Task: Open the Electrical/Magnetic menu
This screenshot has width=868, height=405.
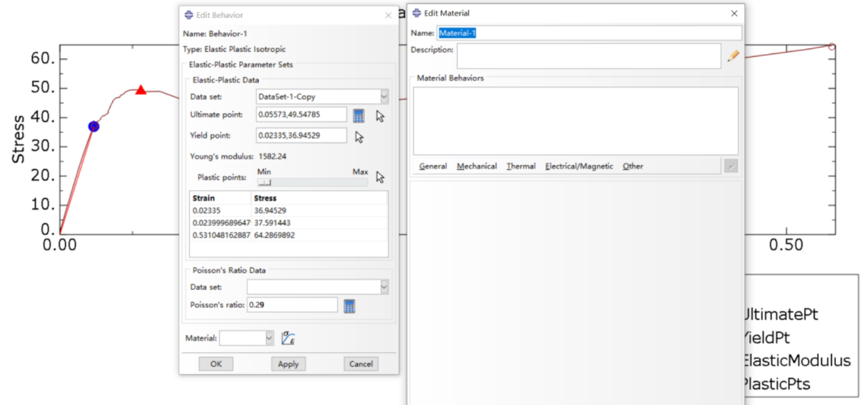Action: [x=579, y=166]
